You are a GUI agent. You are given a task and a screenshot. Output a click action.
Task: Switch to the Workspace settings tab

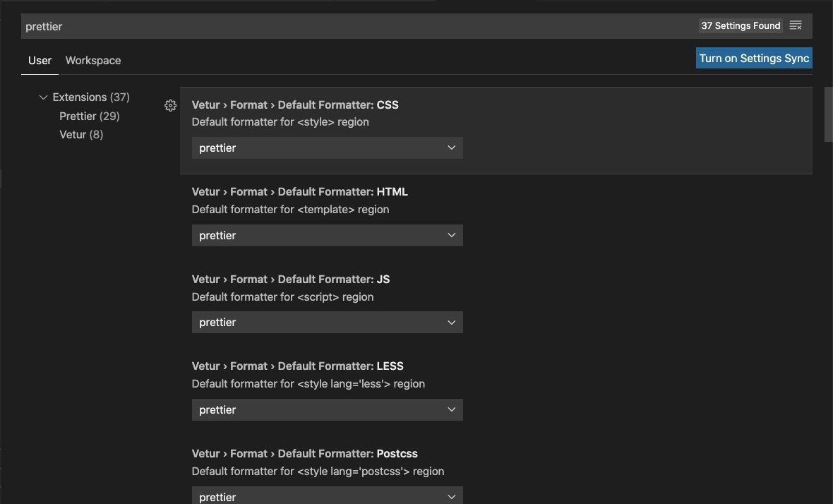93,61
